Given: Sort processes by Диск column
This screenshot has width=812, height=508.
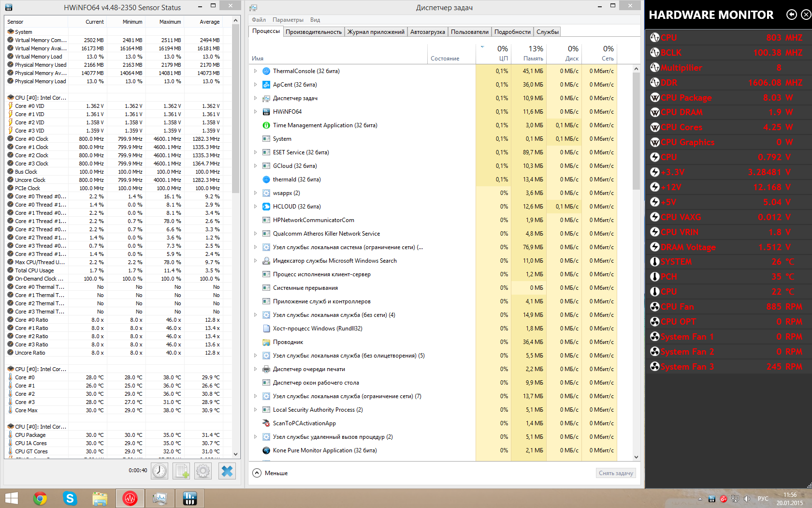Looking at the screenshot, I should pos(564,53).
